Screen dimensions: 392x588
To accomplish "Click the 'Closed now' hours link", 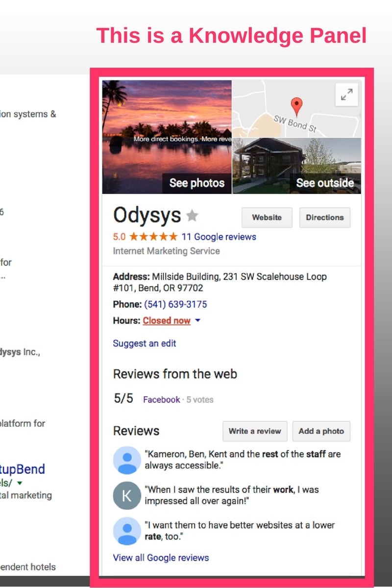I will (x=167, y=320).
